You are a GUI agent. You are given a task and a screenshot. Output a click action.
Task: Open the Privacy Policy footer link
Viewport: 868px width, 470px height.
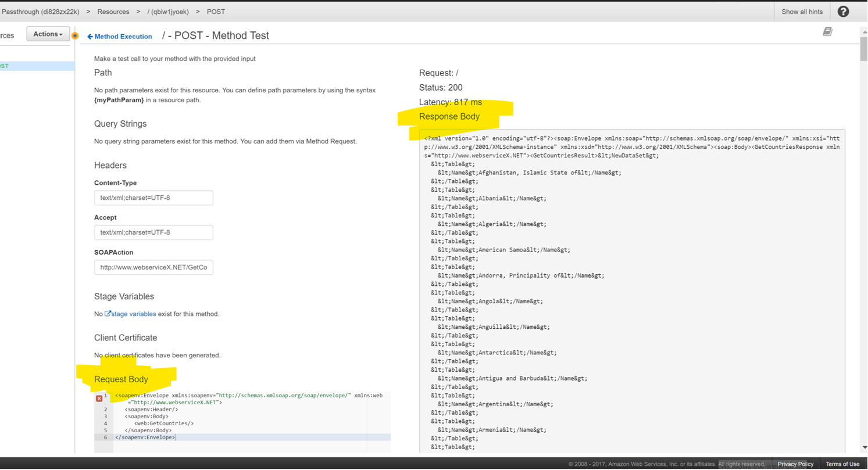point(795,464)
